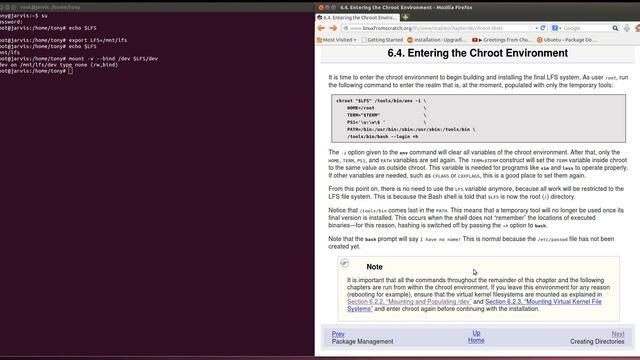Screen dimensions: 640x360
Task: Open the Most Visited bookmarks menu
Action: [x=337, y=40]
